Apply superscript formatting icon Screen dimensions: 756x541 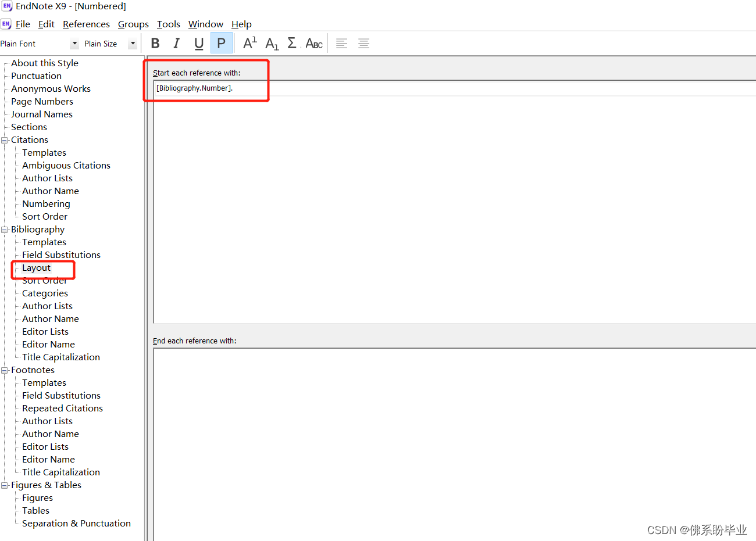point(250,43)
